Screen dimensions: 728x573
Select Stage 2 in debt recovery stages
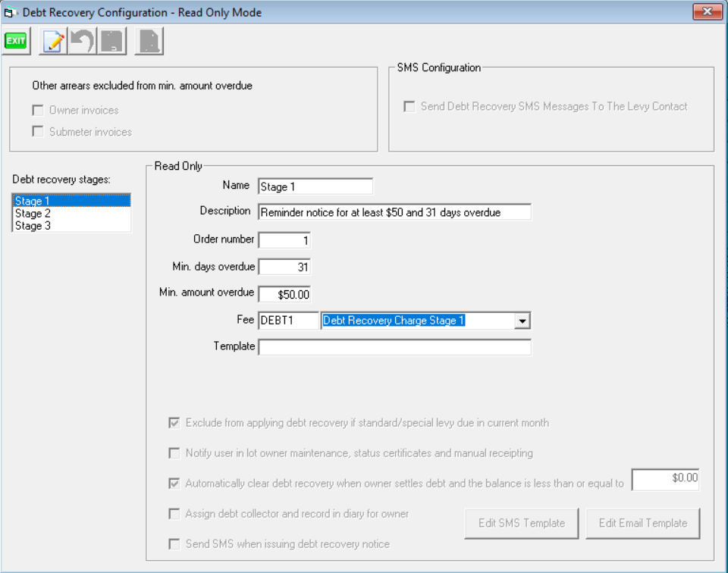click(x=71, y=214)
